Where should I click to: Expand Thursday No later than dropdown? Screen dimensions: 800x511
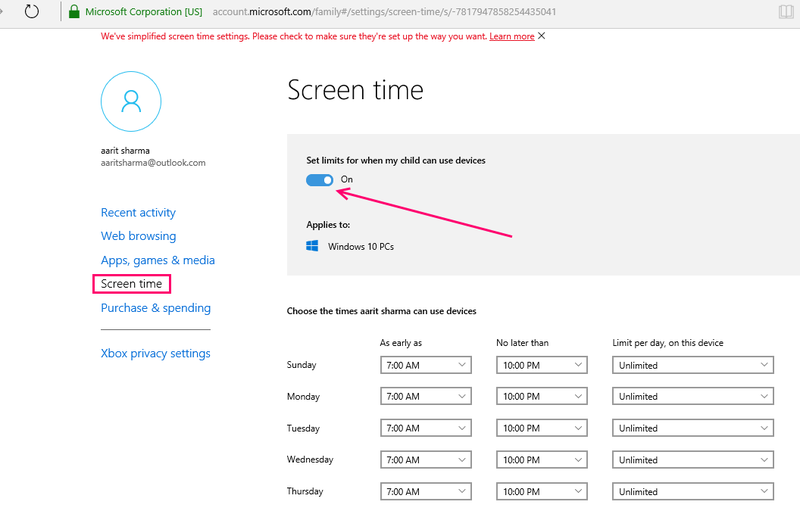[542, 491]
